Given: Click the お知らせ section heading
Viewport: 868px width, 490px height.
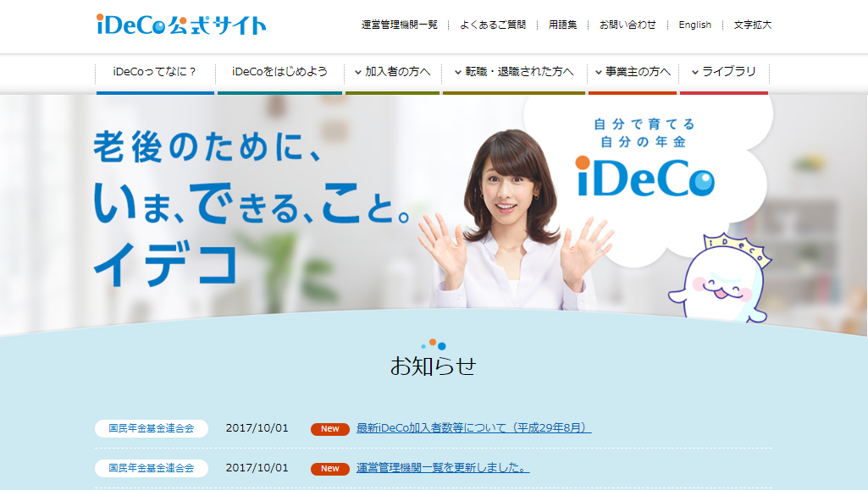Looking at the screenshot, I should [x=433, y=366].
